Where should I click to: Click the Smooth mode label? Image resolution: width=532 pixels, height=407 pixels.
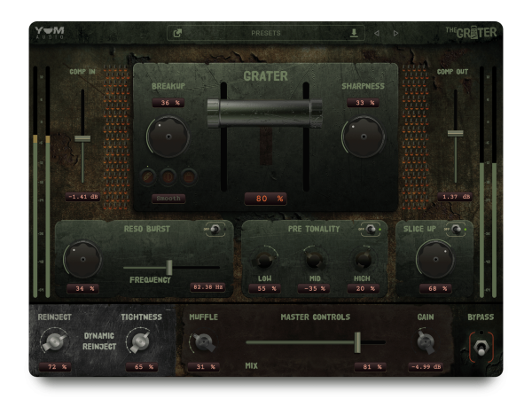click(168, 199)
